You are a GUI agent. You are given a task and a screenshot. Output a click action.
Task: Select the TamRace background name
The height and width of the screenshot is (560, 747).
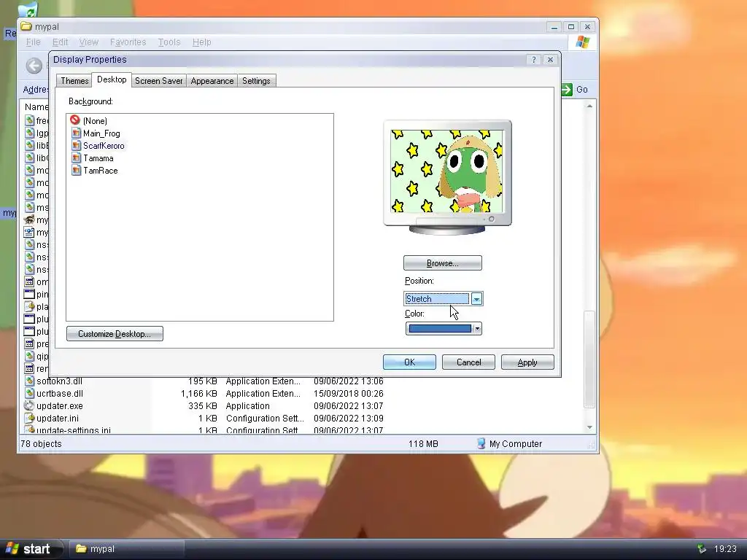[x=100, y=171]
